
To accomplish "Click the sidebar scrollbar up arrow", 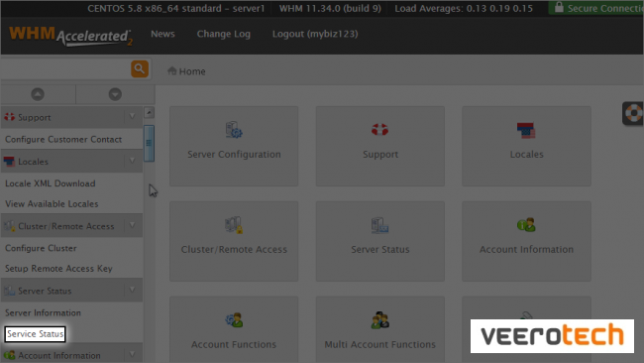I will (149, 113).
